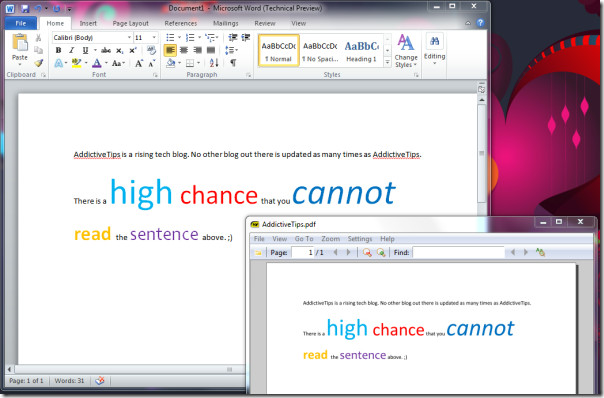The width and height of the screenshot is (604, 398).
Task: Click Clear Formatting eraser icon
Action: coord(151,50)
